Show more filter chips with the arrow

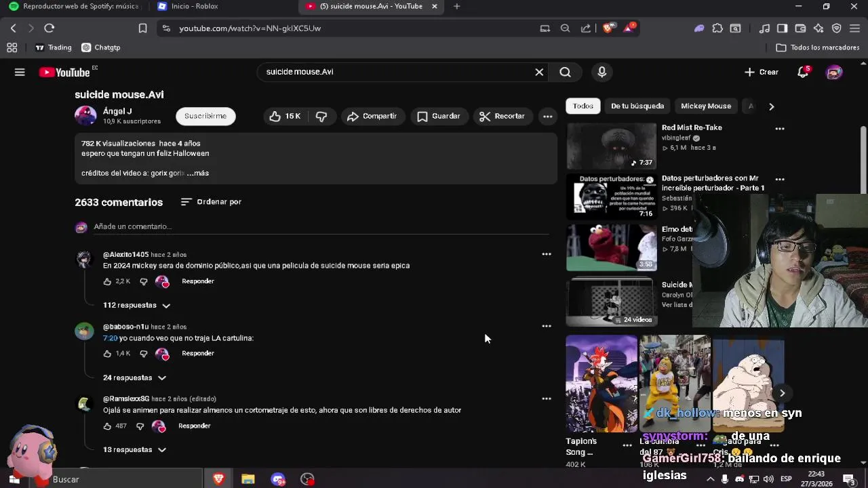pyautogui.click(x=771, y=106)
